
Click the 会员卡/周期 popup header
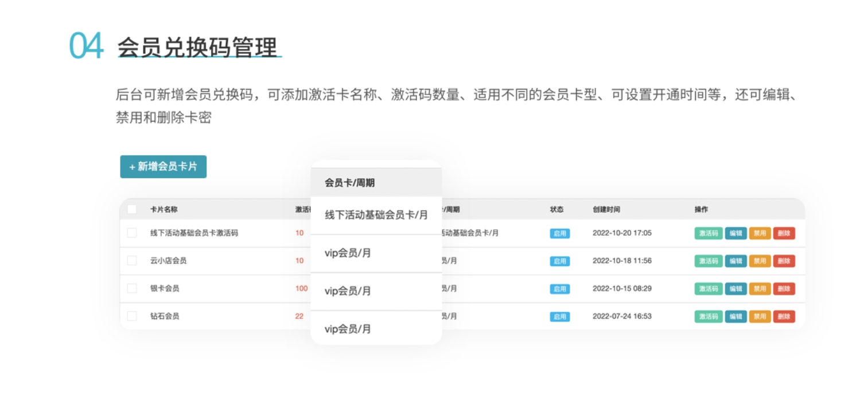[350, 183]
